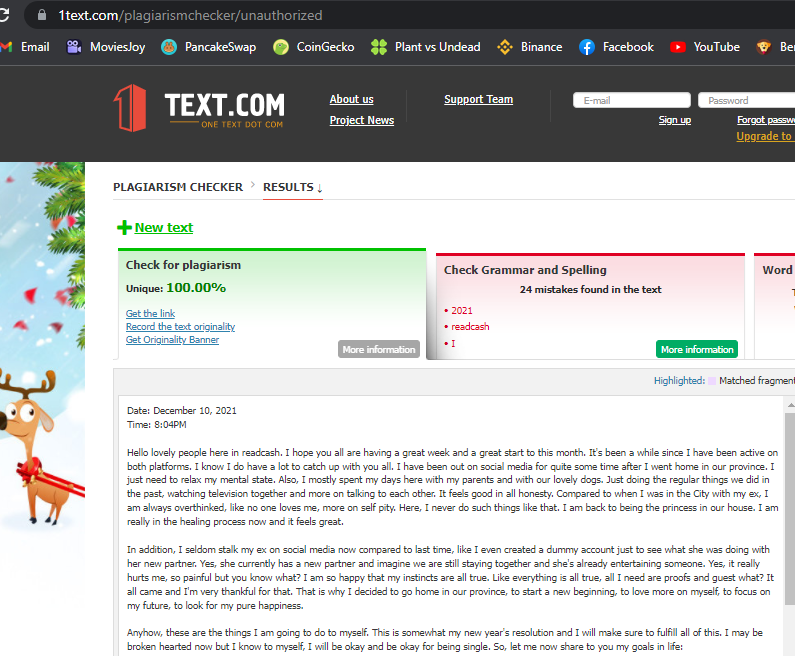Screen dimensions: 795x656
Task: Open the CoinGecko bookmark
Action: [x=314, y=47]
